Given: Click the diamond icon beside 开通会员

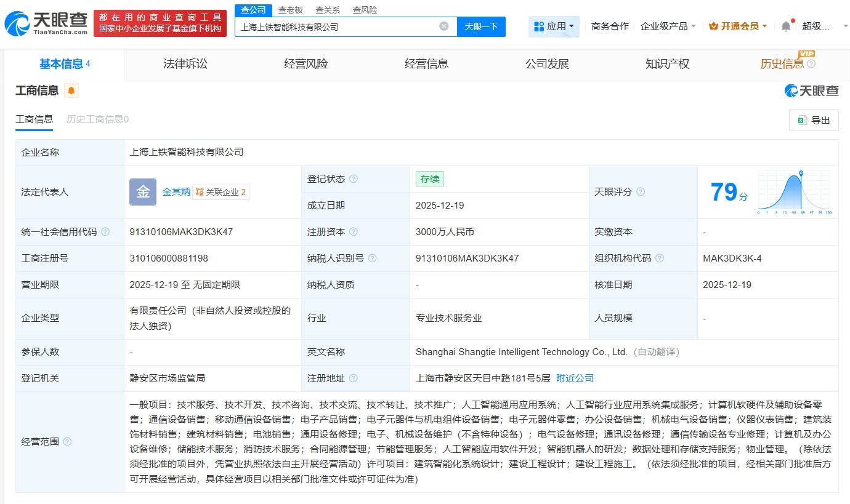Looking at the screenshot, I should (x=713, y=26).
